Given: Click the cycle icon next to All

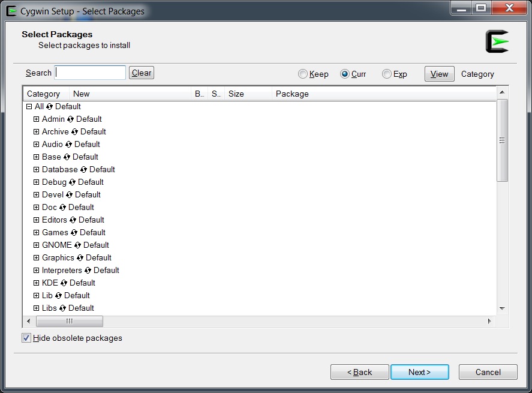Looking at the screenshot, I should (50, 107).
